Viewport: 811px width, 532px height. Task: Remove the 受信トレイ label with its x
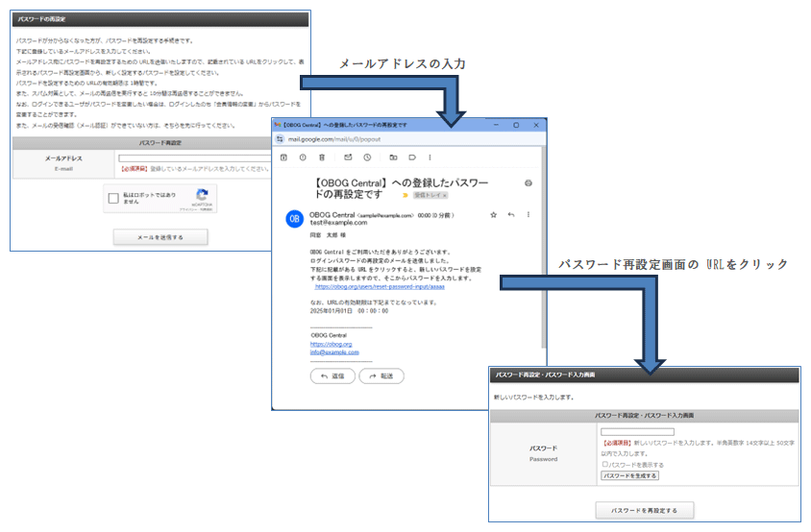pos(445,196)
